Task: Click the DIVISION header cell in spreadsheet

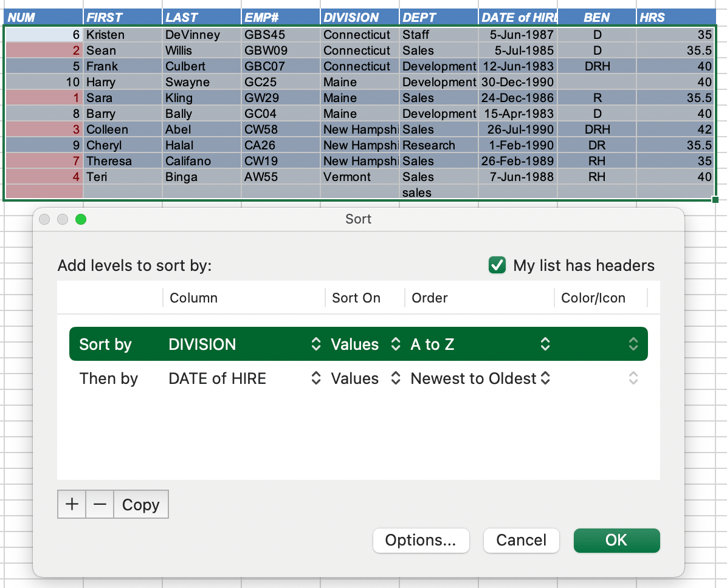Action: pyautogui.click(x=360, y=18)
